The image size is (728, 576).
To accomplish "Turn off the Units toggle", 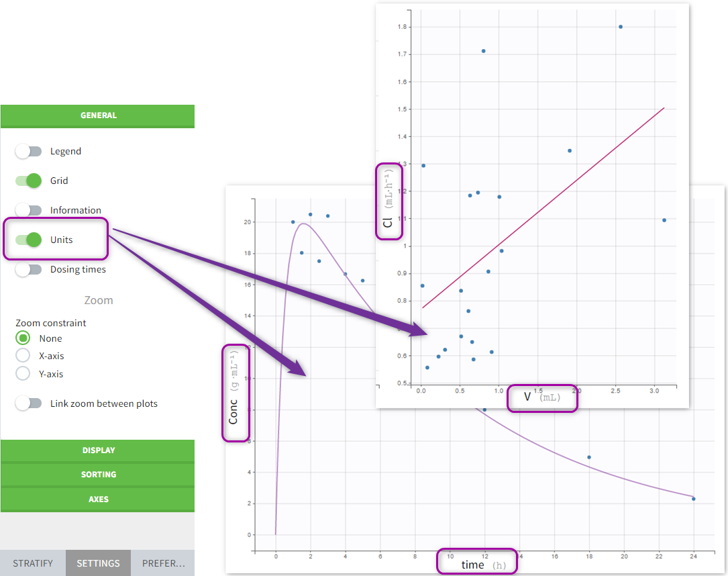I will click(x=29, y=240).
